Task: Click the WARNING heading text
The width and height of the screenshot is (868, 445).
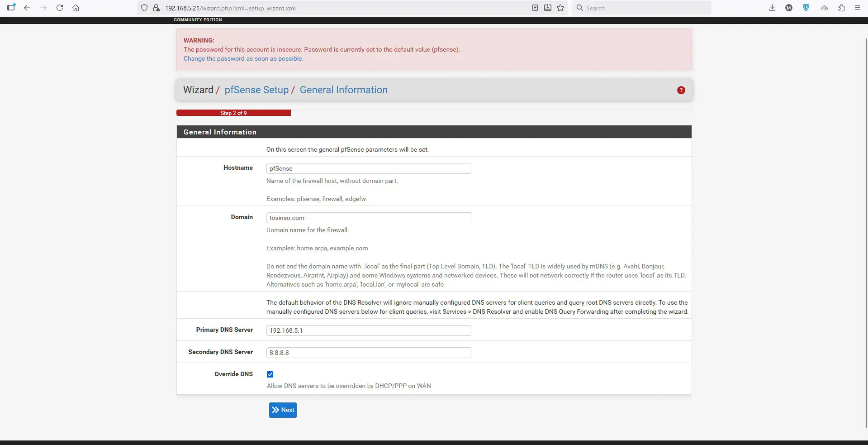Action: pos(199,40)
